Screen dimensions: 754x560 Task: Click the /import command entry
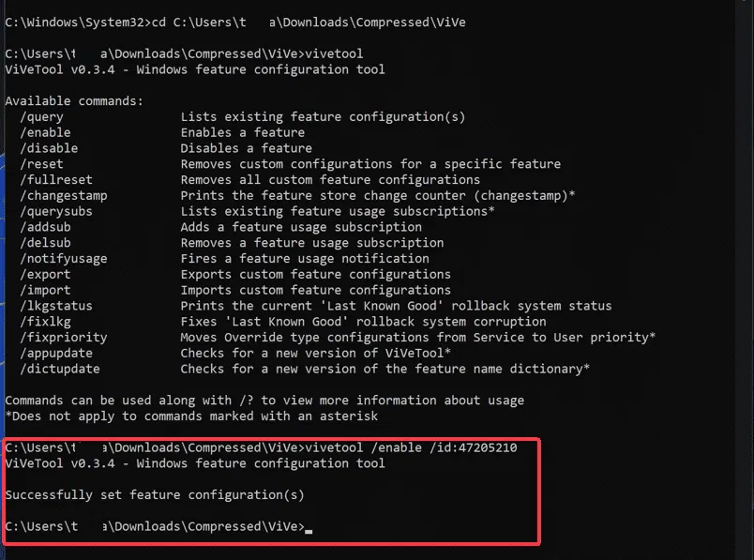tap(48, 290)
